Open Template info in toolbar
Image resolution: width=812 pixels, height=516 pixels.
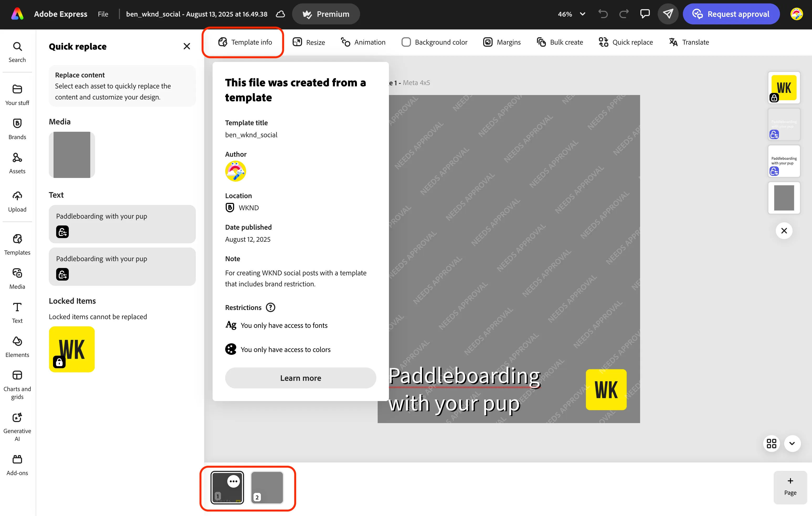tap(245, 42)
